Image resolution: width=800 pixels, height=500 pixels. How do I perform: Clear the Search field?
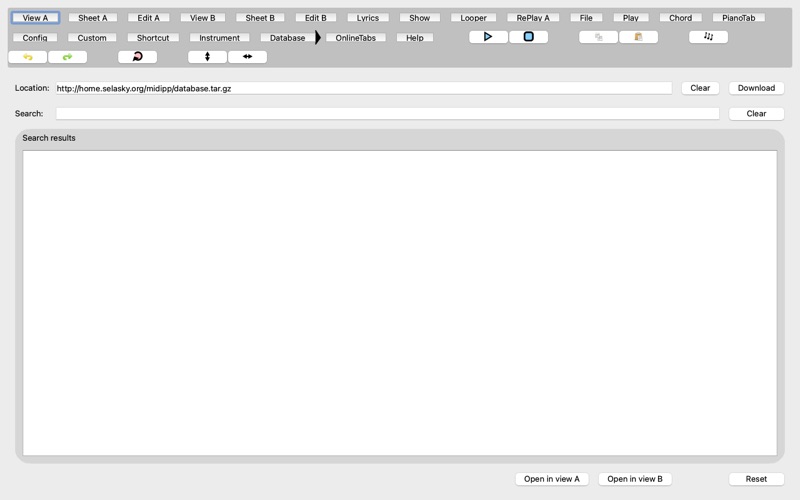[756, 113]
